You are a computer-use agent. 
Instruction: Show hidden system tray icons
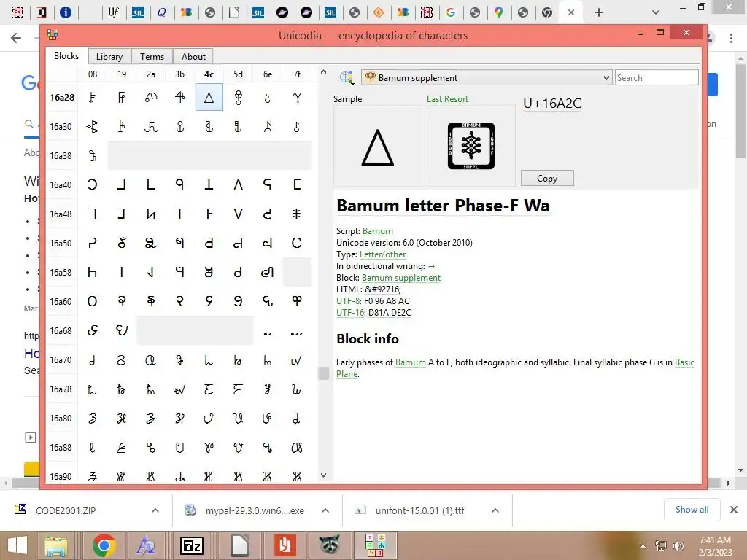click(x=643, y=546)
